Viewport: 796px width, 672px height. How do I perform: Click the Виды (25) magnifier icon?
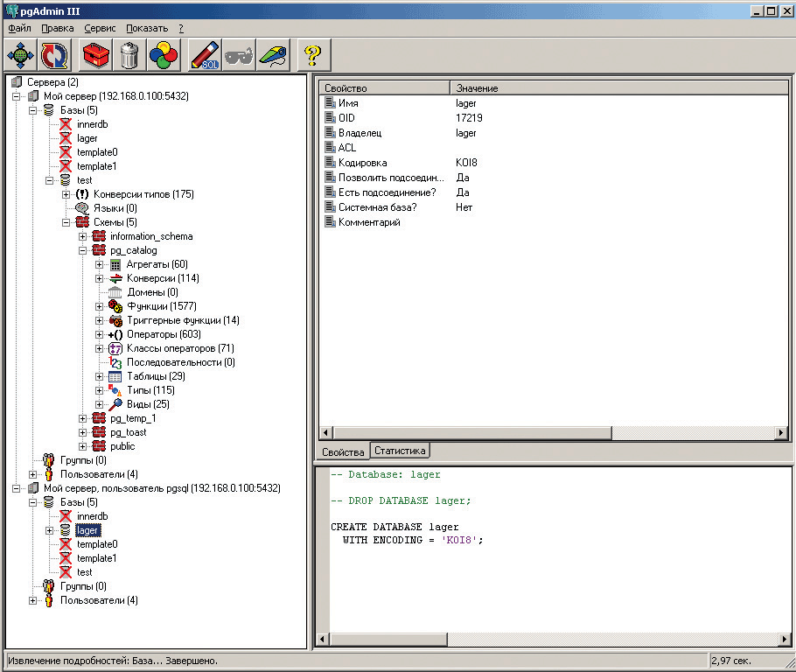pos(115,404)
